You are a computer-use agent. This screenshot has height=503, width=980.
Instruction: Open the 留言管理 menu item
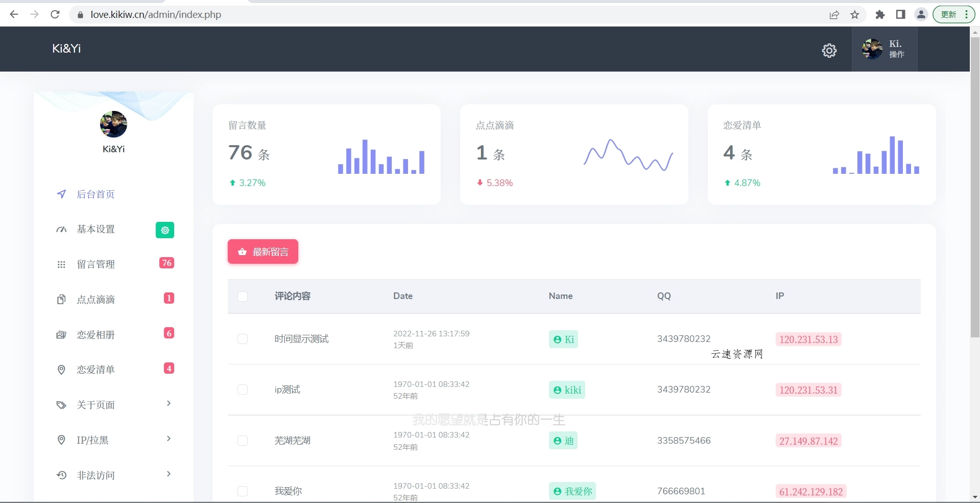coord(97,264)
